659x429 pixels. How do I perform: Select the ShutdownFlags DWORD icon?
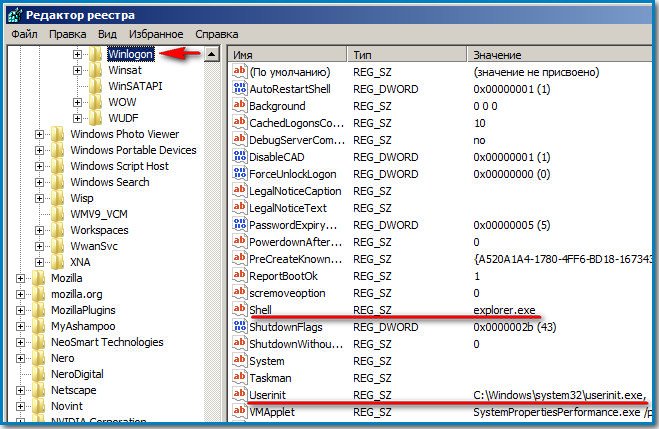tap(239, 327)
